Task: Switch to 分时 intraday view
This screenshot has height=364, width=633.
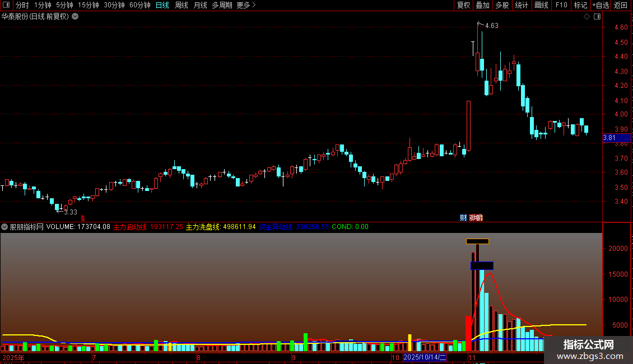Action: (x=22, y=5)
